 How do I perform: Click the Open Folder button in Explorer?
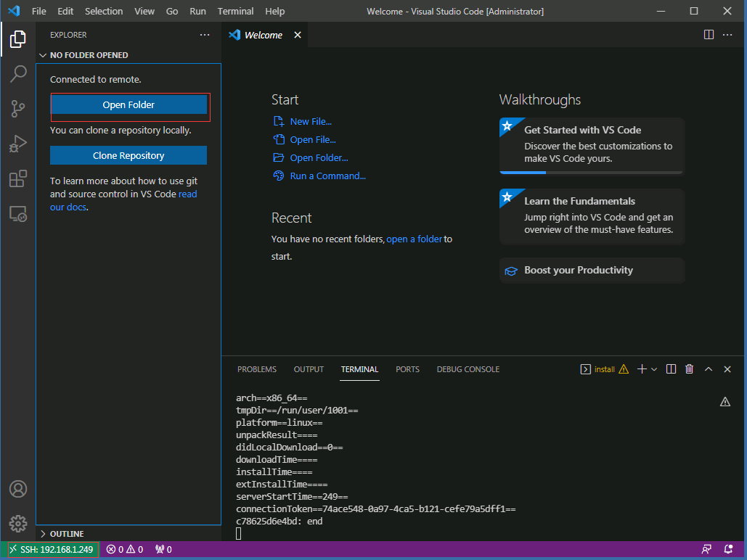click(128, 104)
